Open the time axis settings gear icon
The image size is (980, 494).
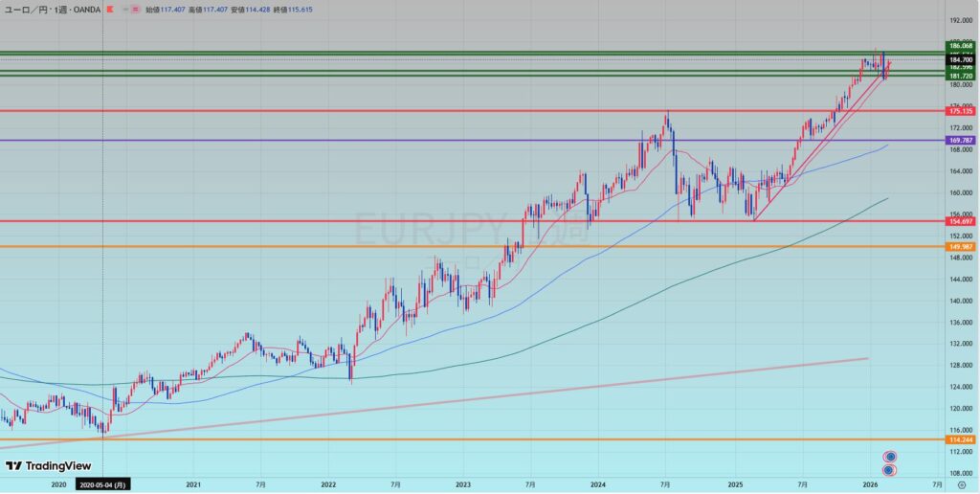pos(960,485)
